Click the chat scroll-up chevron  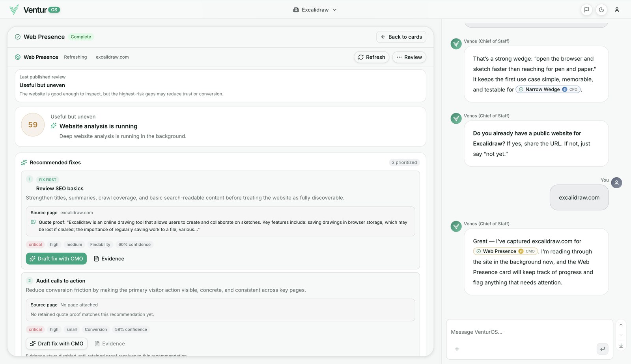pos(621,325)
